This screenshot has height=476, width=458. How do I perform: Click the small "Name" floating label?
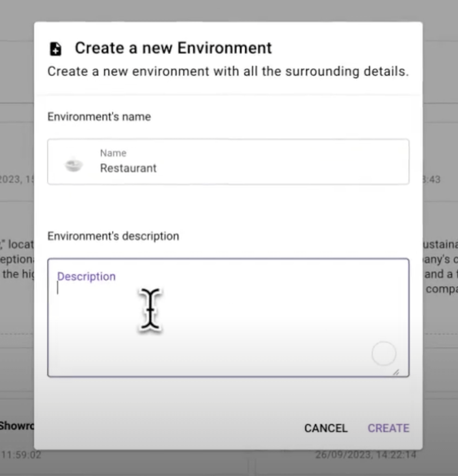tap(113, 153)
